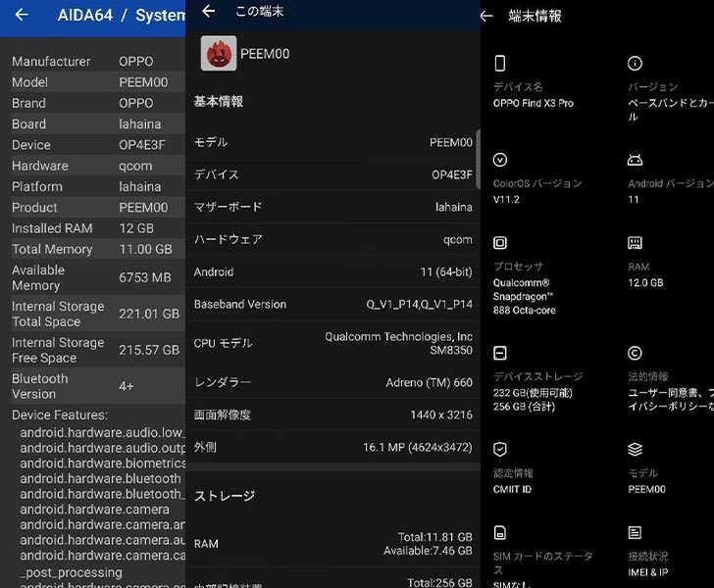Tap the Baseband Version row
Screen dimensions: 714x588
[x=332, y=304]
